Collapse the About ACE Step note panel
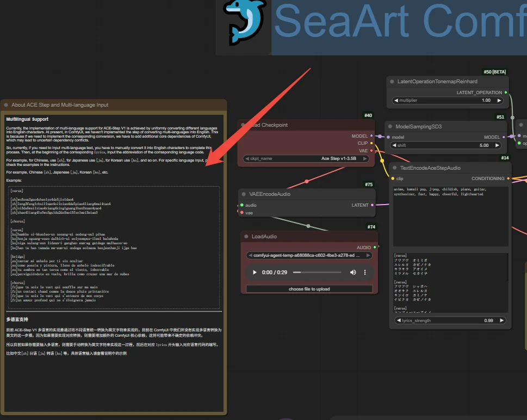The image size is (527, 420). pos(7,105)
